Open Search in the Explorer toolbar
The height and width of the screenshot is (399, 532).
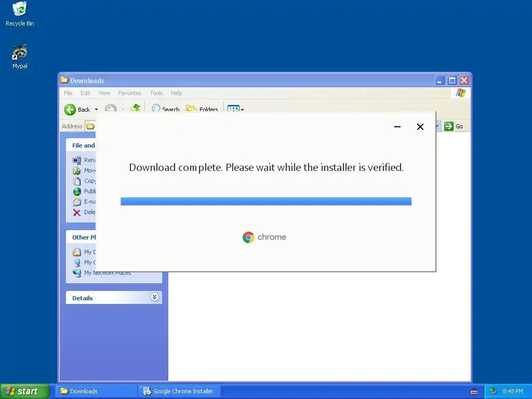166,109
